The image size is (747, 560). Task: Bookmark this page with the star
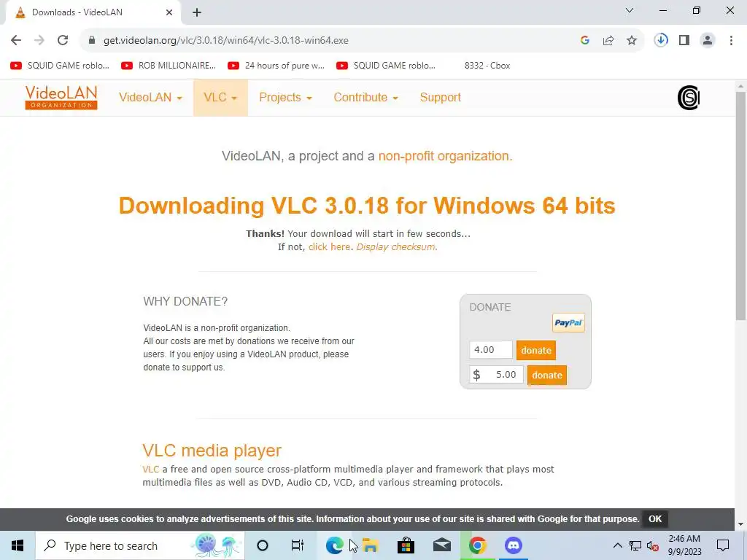[x=632, y=41]
